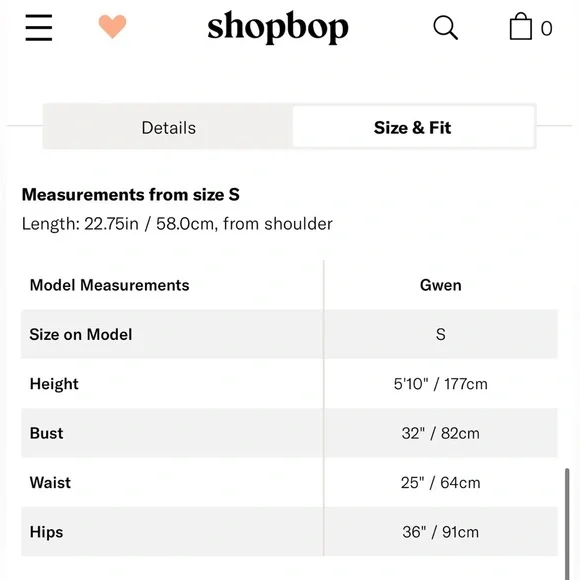Click the Gwen model name column header
This screenshot has height=580, width=580.
coord(441,285)
